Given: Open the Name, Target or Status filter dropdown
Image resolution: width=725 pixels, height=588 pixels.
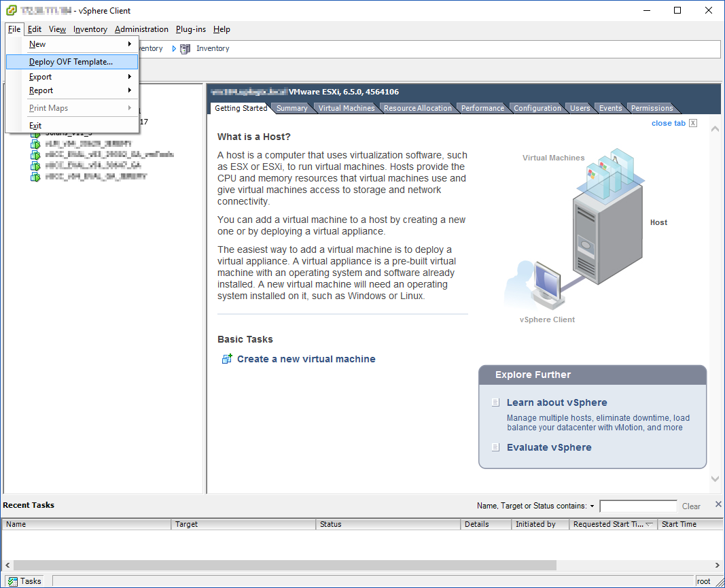Looking at the screenshot, I should [592, 506].
